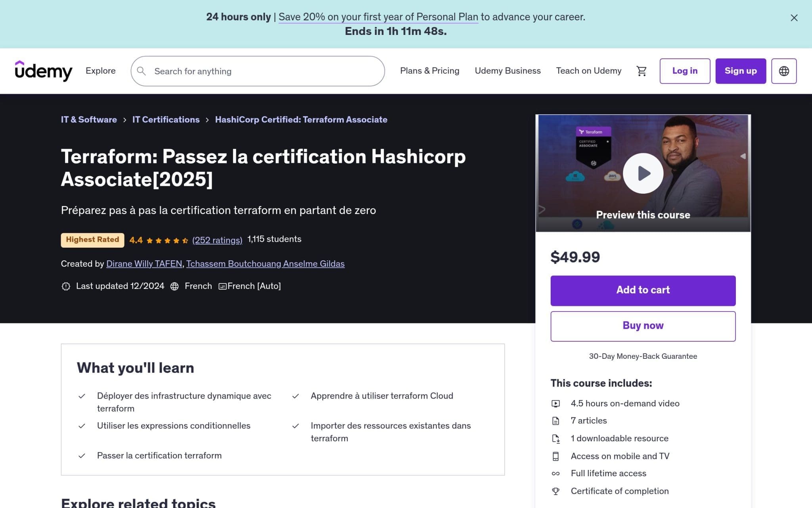812x508 pixels.
Task: Click the on-demand video icon
Action: 556,403
